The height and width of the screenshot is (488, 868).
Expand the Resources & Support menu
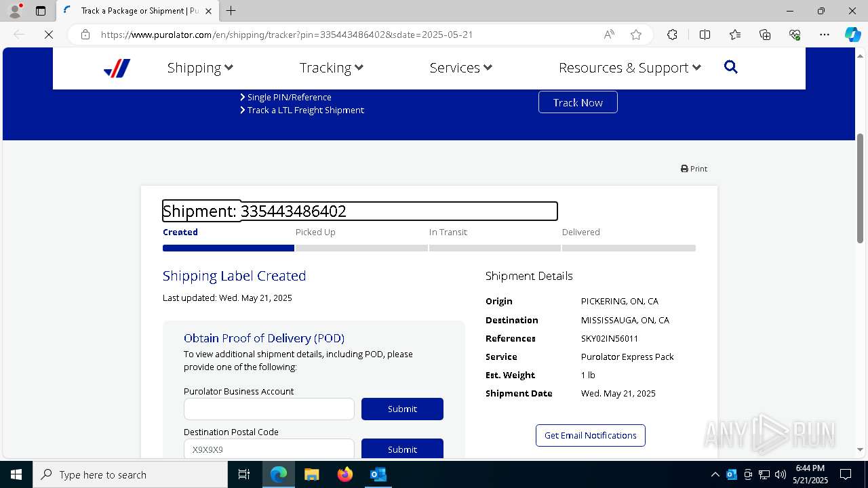[630, 68]
